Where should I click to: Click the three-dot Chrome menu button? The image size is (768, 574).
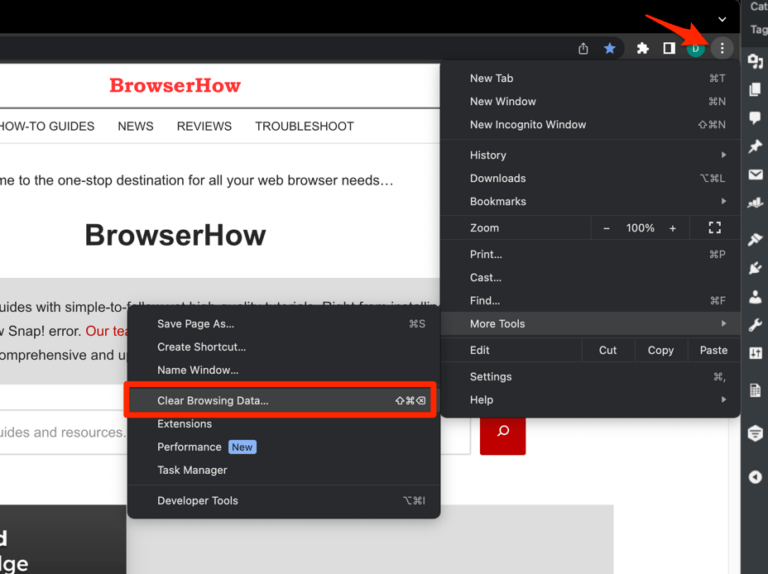point(722,48)
